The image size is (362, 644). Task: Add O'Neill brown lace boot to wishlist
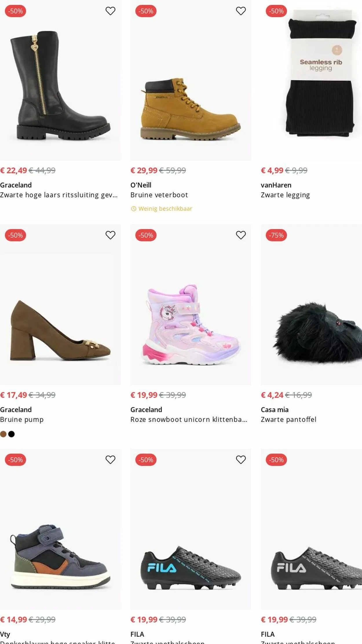tap(241, 11)
